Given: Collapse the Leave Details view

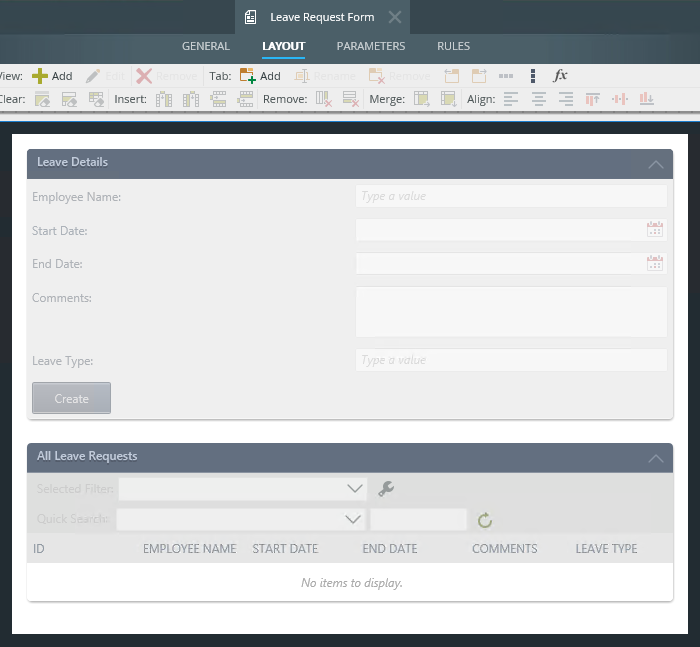Looking at the screenshot, I should [656, 164].
